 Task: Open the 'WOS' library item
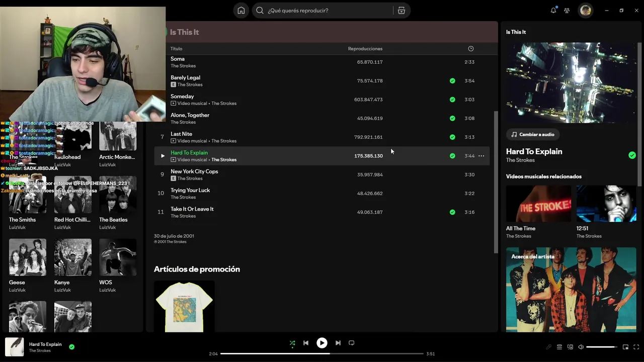[x=118, y=266]
